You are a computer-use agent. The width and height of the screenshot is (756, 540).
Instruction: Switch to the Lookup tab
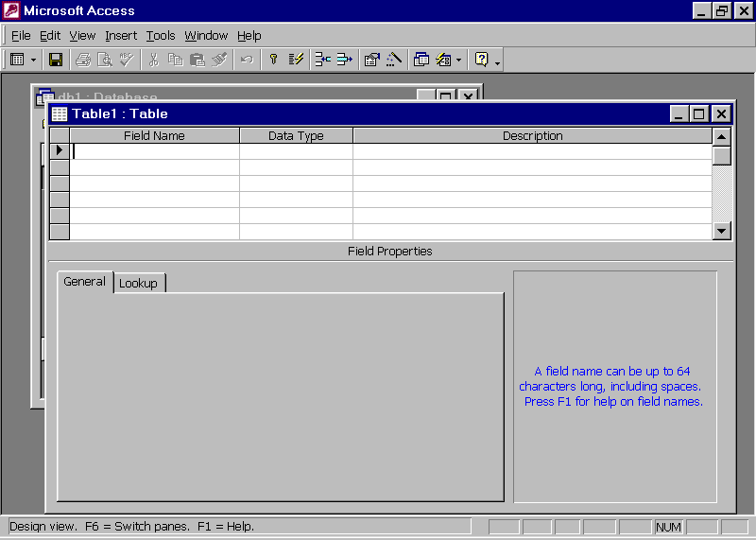(x=139, y=284)
